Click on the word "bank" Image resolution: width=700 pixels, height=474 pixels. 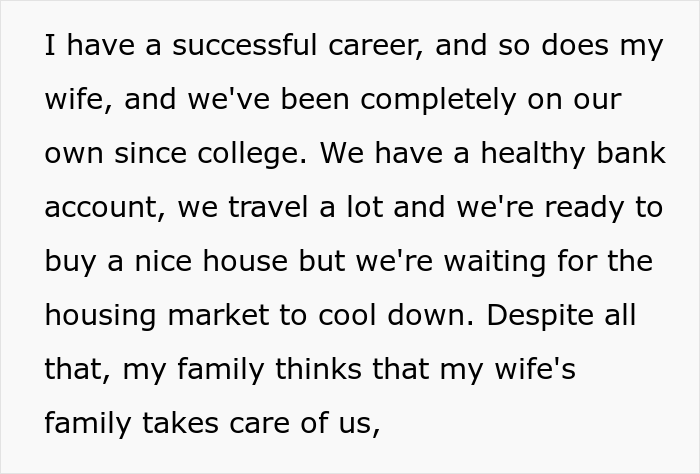(x=631, y=152)
